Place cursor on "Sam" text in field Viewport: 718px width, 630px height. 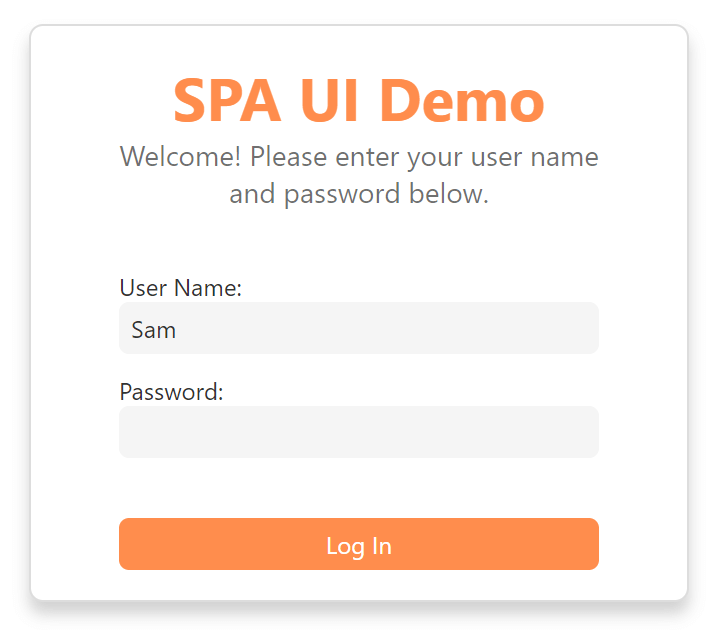tap(154, 330)
